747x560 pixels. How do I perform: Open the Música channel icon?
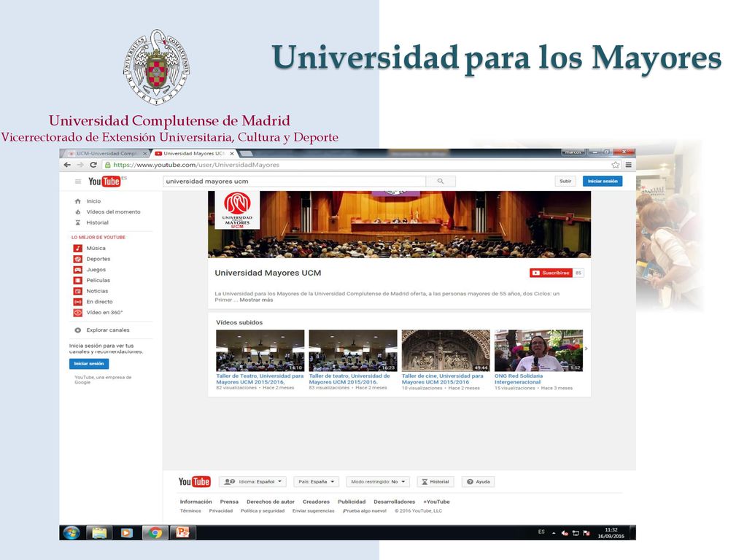point(77,248)
